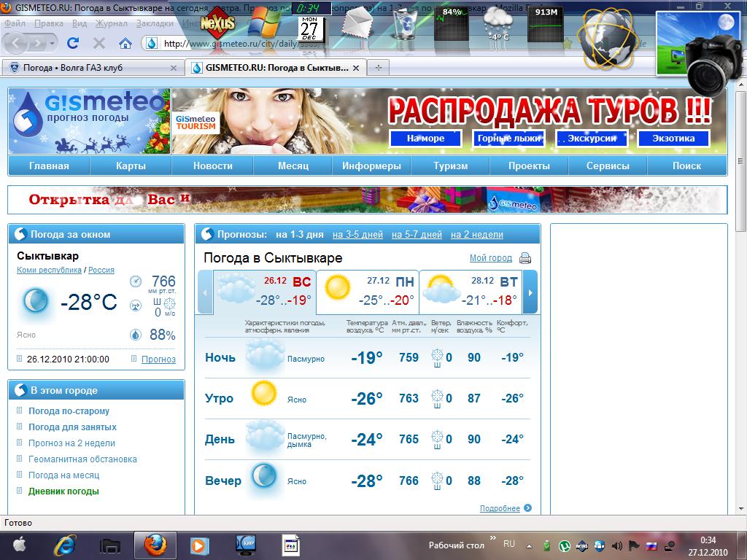This screenshot has width=747, height=560.
Task: Open the Nexus dock icon
Action: pyautogui.click(x=217, y=23)
